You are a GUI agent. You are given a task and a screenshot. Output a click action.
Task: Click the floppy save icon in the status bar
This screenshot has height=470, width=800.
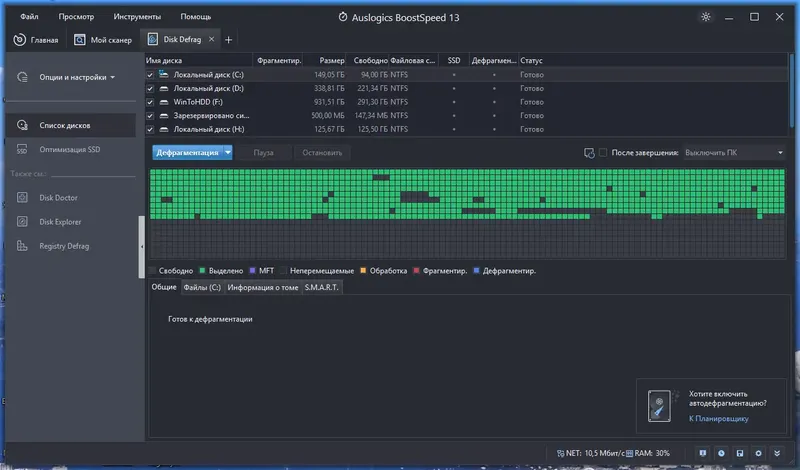tap(740, 453)
